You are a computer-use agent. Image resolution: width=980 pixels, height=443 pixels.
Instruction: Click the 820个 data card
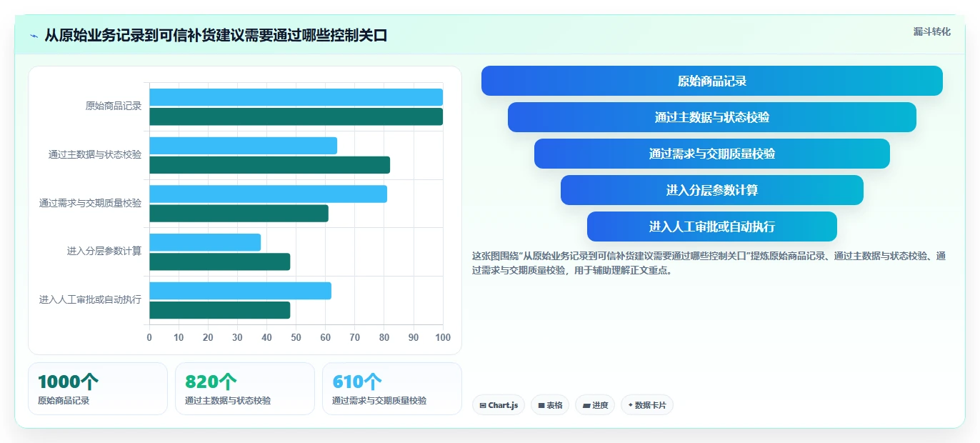[245, 389]
